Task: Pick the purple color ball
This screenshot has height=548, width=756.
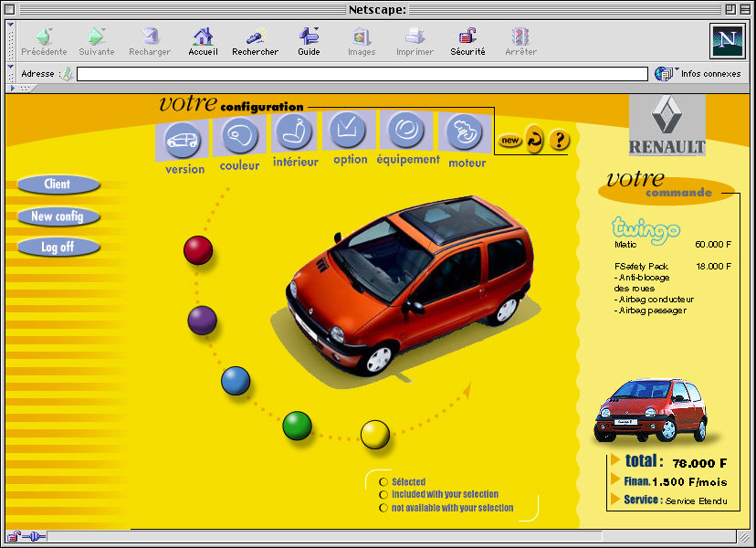Action: (x=202, y=321)
